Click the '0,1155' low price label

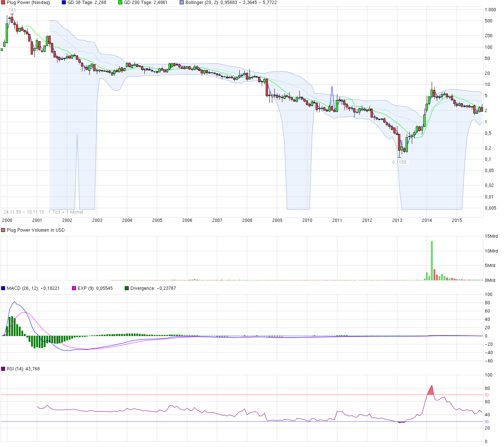399,162
